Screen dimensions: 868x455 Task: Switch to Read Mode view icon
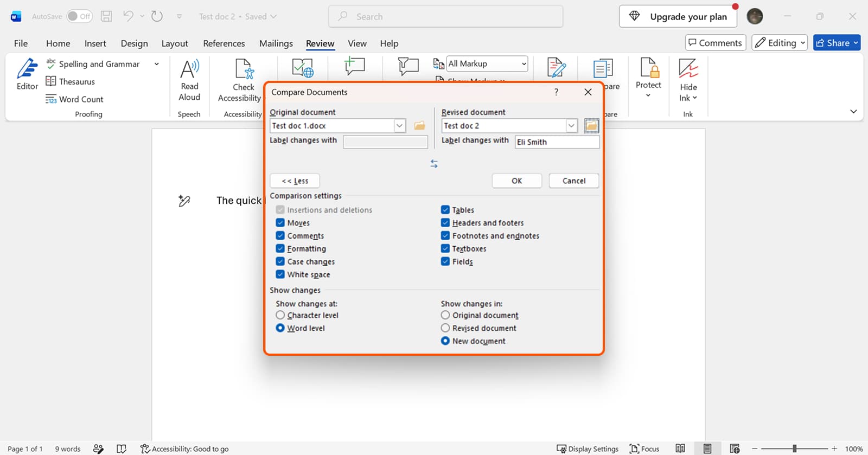point(680,448)
